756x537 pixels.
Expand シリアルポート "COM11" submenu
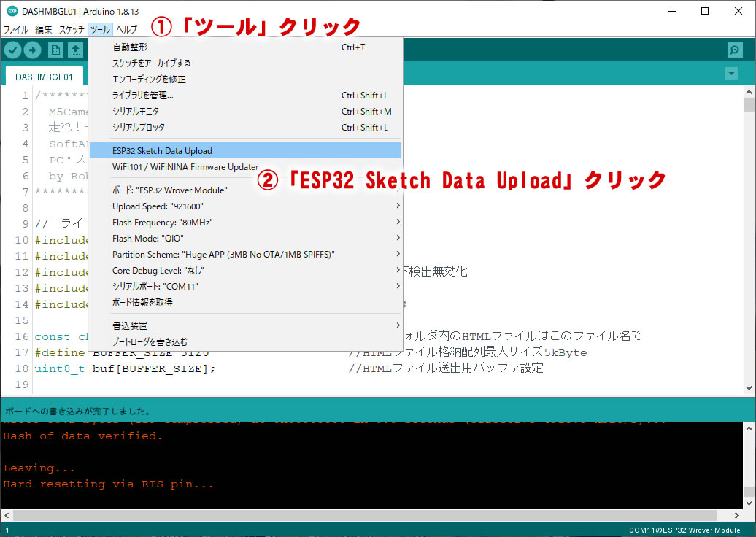245,286
